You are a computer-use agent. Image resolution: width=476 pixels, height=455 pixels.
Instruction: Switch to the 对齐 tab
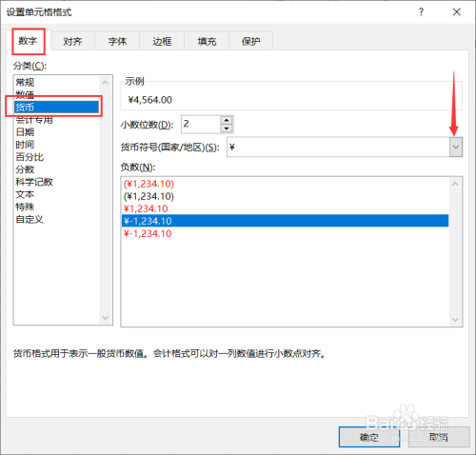point(72,41)
